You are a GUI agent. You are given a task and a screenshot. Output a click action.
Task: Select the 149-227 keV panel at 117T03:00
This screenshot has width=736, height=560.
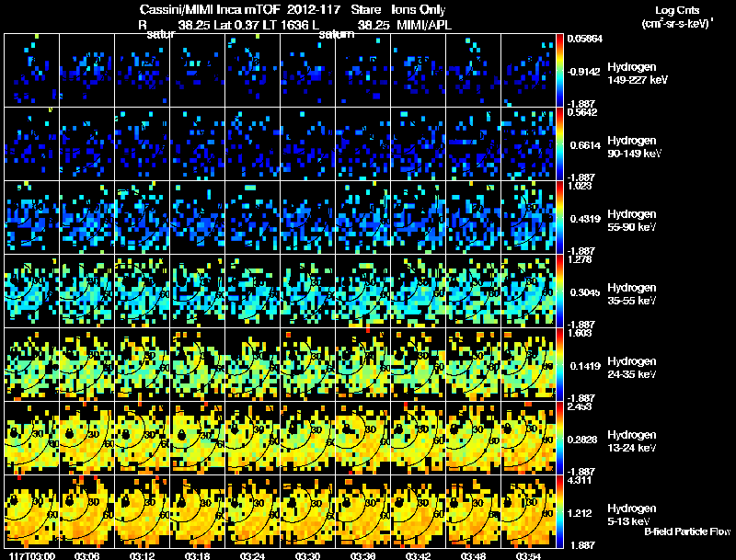click(31, 70)
